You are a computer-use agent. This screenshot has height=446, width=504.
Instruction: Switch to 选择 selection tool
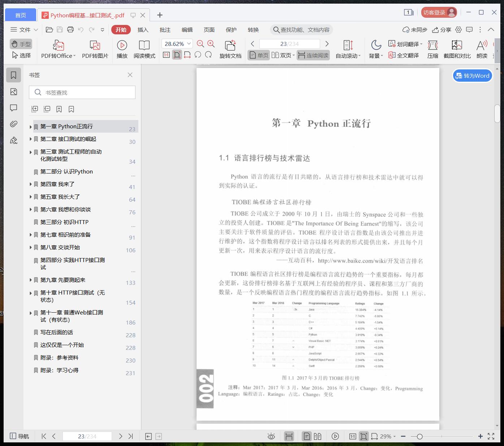pos(21,55)
